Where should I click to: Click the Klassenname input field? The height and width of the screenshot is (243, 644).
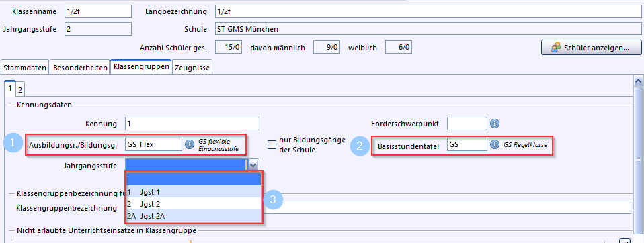point(98,11)
